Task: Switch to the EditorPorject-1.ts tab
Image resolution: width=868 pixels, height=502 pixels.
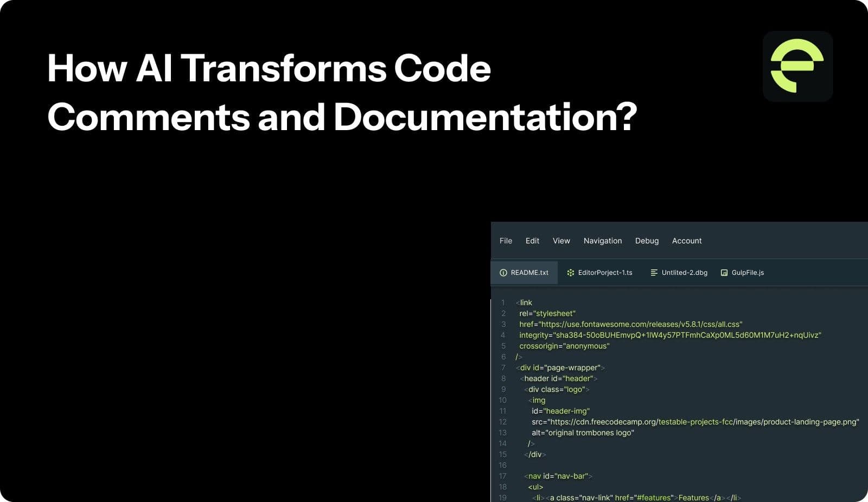Action: [x=599, y=273]
